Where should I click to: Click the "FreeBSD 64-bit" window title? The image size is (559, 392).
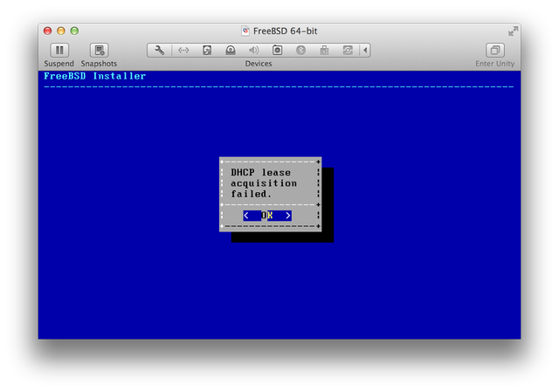click(x=286, y=31)
